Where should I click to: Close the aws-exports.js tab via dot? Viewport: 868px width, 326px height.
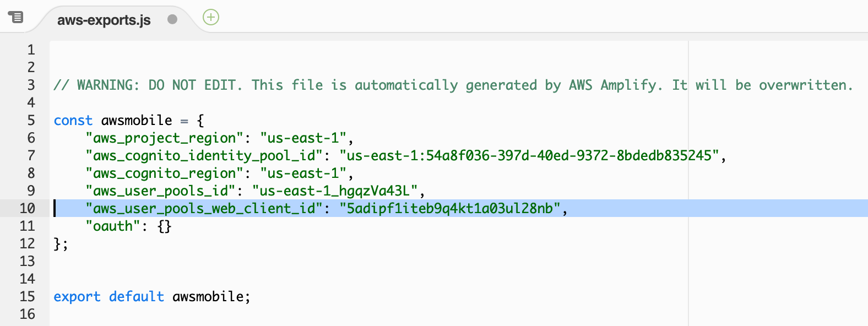coord(172,19)
